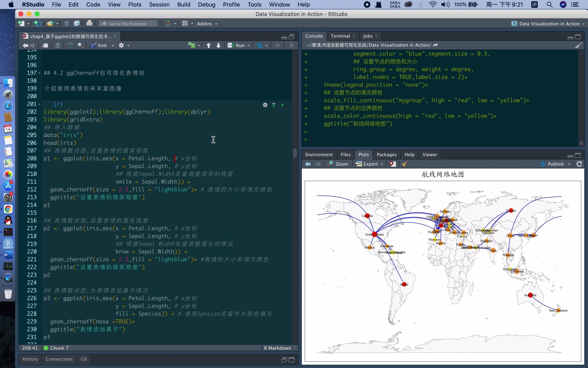Go back to previous source location arrow
The image size is (588, 368).
[x=25, y=46]
